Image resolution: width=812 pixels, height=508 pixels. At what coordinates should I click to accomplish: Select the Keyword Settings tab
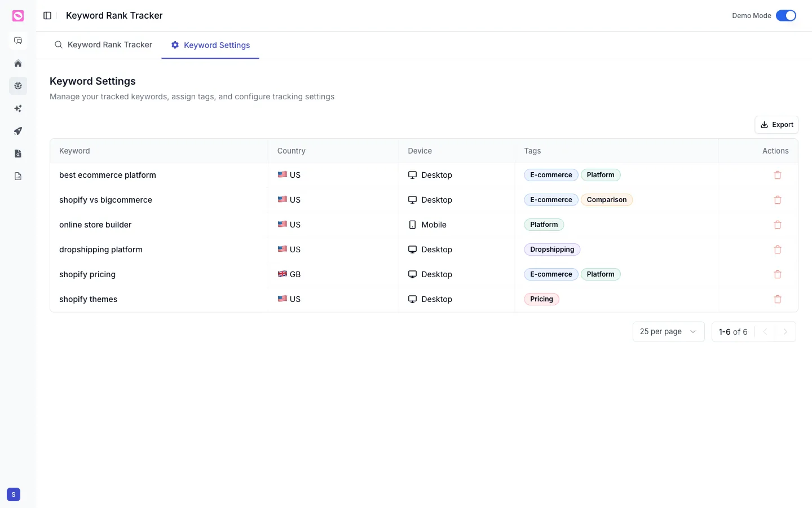(x=210, y=45)
